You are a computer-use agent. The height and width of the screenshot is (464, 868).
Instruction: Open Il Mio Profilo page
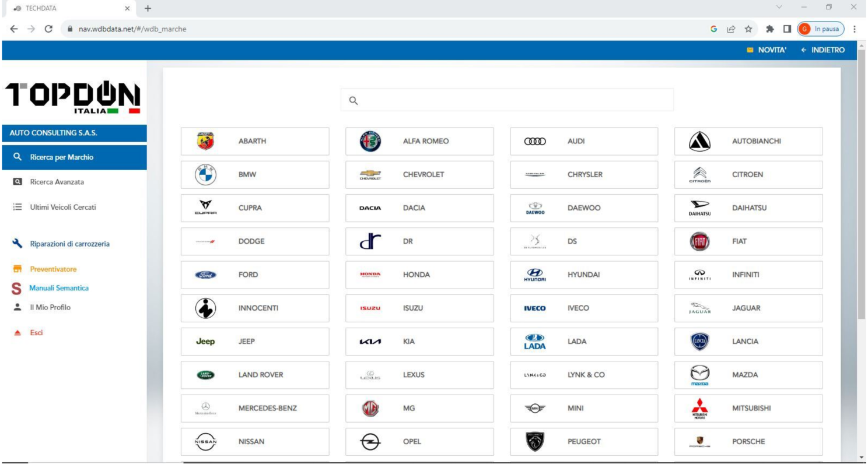click(50, 307)
